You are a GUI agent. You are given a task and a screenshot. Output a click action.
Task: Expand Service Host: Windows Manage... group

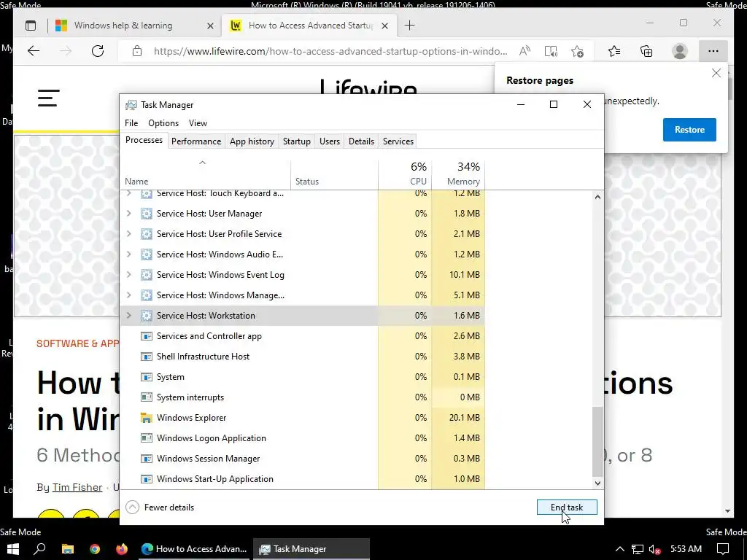click(x=128, y=295)
